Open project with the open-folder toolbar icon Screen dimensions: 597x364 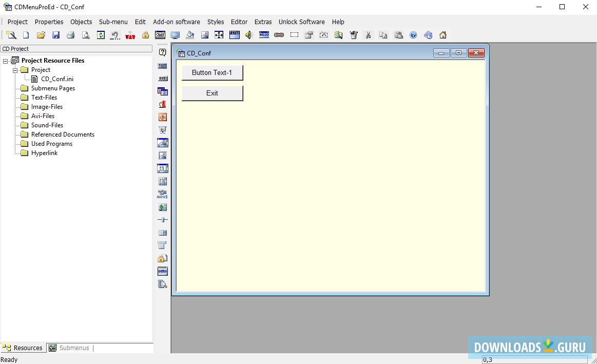(41, 35)
